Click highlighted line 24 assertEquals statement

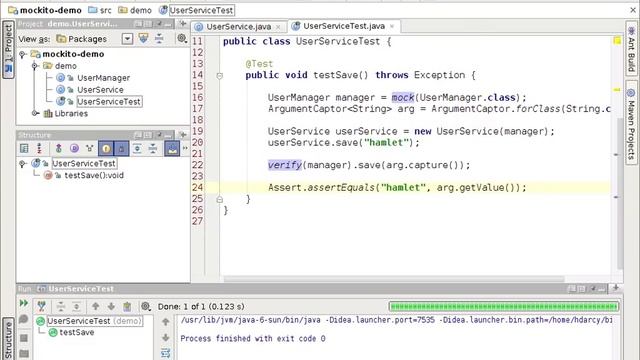(x=397, y=187)
